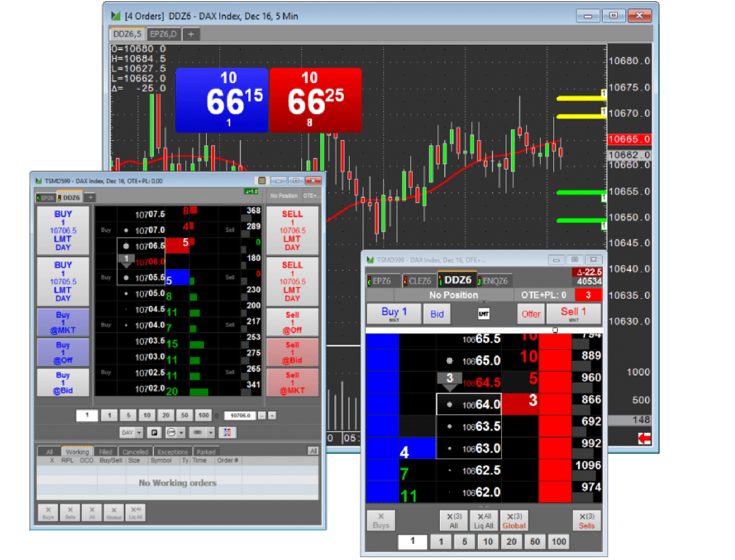Switch to the ENQZ6 symbol tab
Screen dimensions: 735x560
[x=494, y=281]
